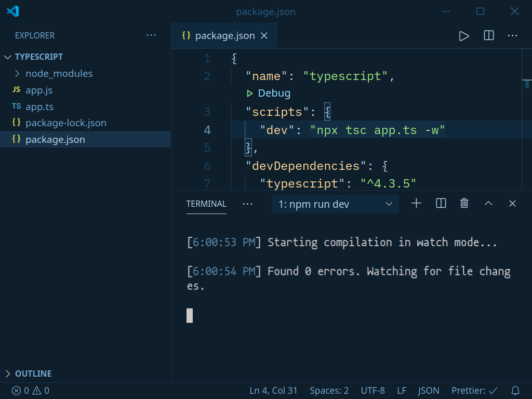Change indentation via Spaces: 2
Viewport: 532px width, 399px height.
[329, 391]
